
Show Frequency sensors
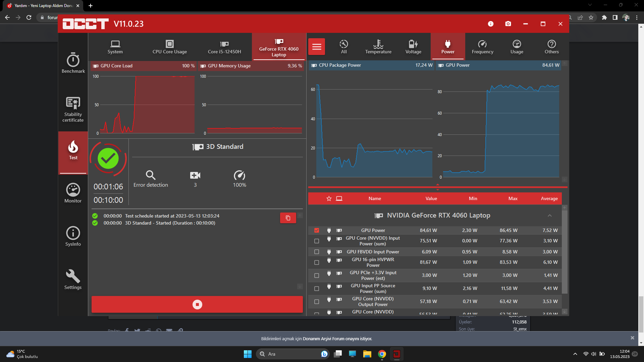(x=482, y=47)
